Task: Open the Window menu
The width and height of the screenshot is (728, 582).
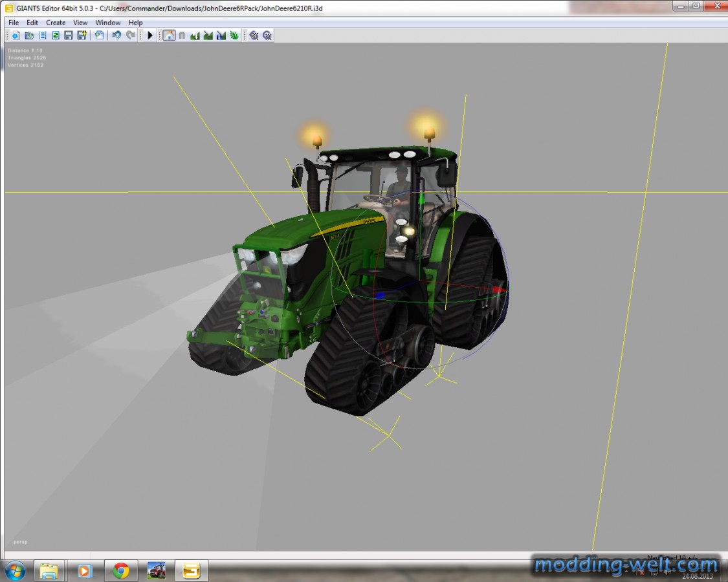Action: (x=107, y=22)
